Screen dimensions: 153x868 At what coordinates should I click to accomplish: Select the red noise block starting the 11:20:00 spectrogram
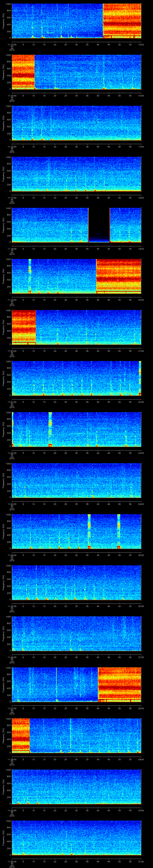[x=24, y=327]
